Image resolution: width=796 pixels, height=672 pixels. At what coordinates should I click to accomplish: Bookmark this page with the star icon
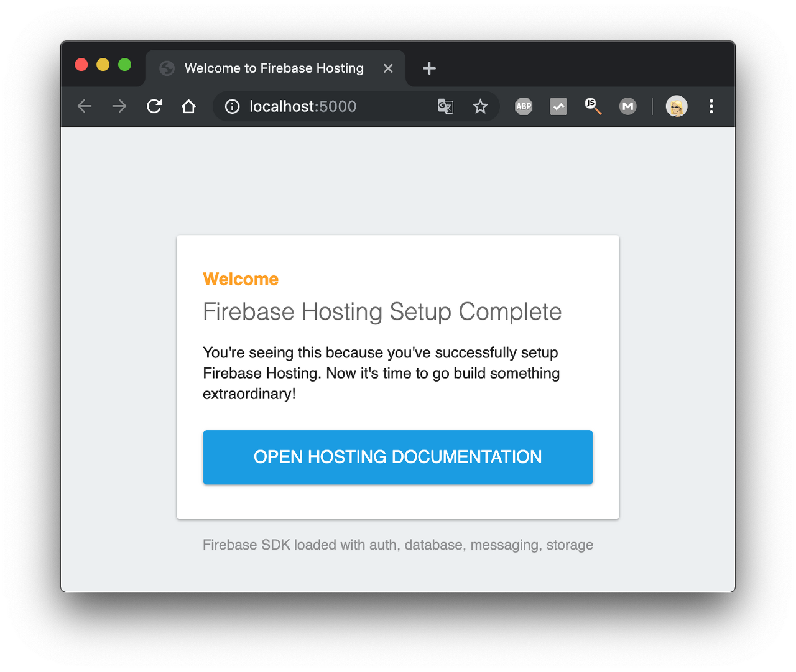[480, 106]
